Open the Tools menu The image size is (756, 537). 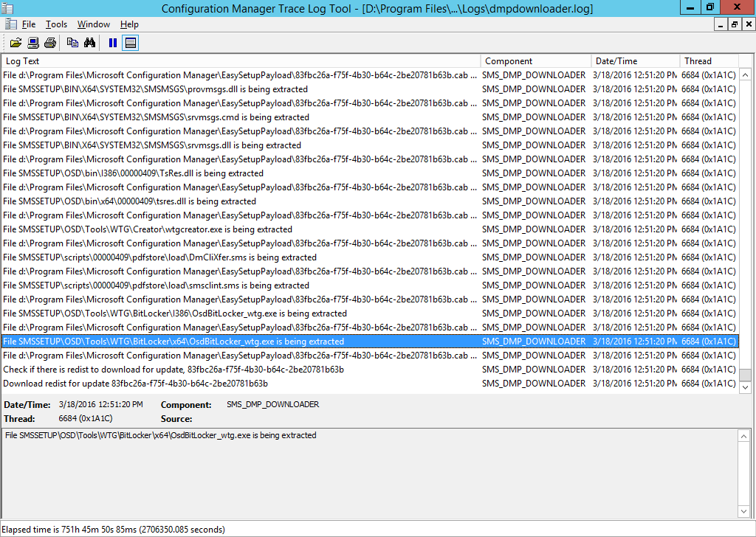click(x=56, y=24)
